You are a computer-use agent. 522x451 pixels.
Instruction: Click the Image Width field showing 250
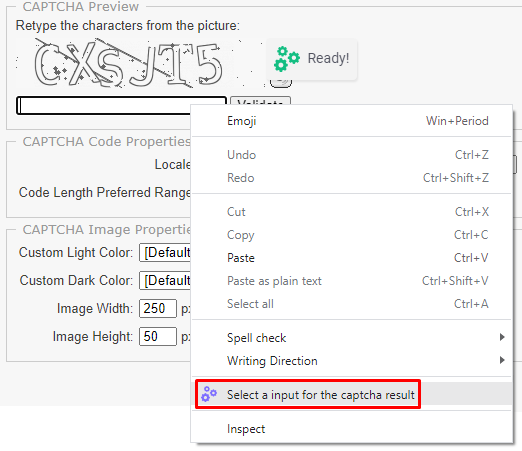pyautogui.click(x=158, y=308)
